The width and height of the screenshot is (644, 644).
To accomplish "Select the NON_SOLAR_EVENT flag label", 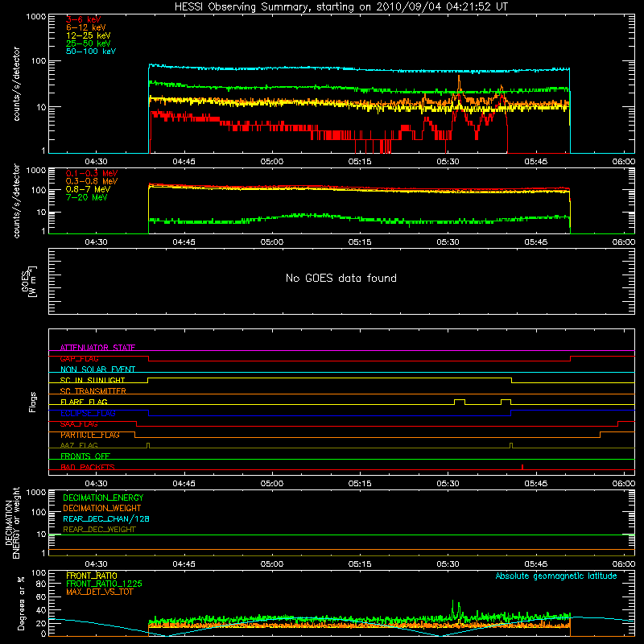I will point(97,369).
